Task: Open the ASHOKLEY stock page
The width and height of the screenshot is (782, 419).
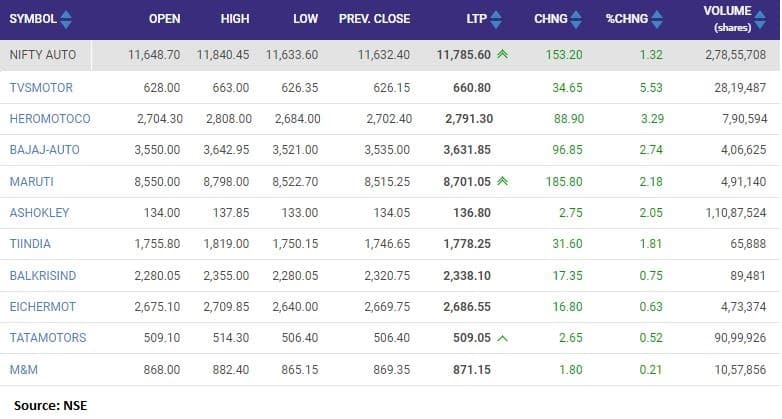Action: pyautogui.click(x=38, y=213)
